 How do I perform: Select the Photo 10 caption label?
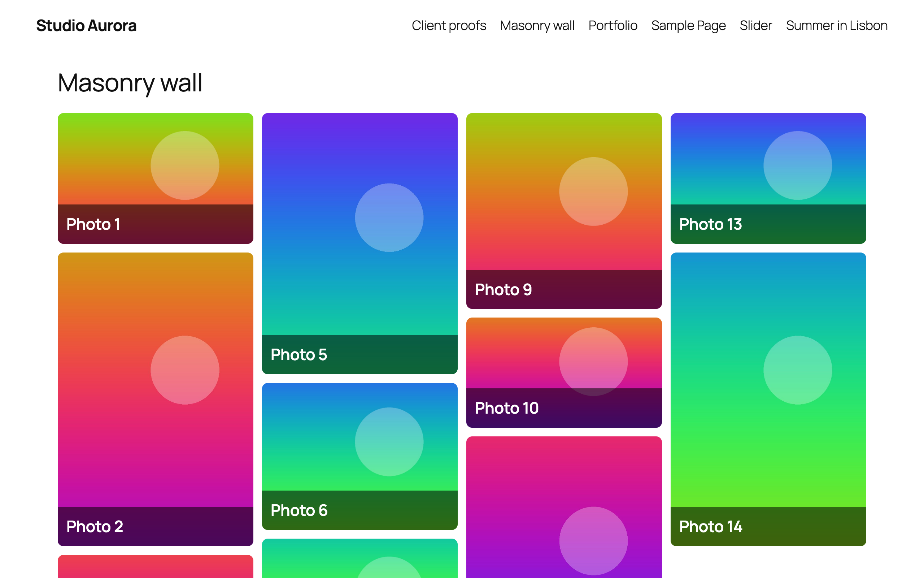[507, 408]
